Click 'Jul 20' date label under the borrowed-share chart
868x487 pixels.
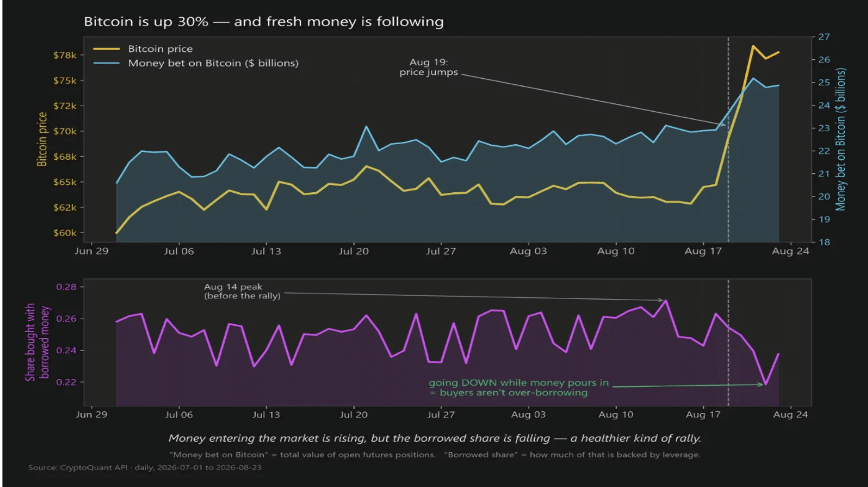(354, 415)
